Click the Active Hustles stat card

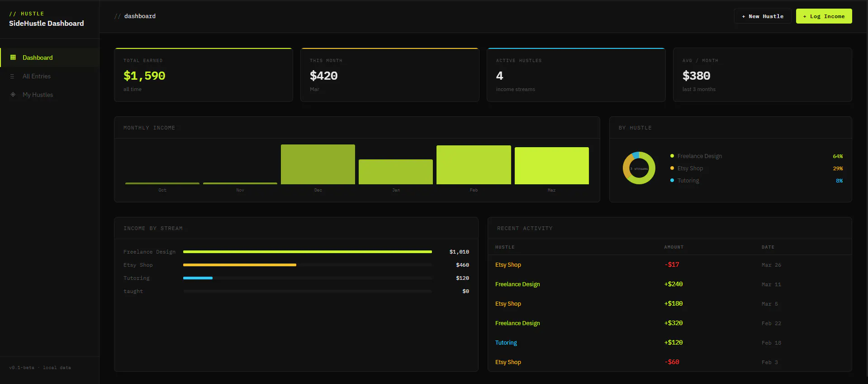point(576,75)
